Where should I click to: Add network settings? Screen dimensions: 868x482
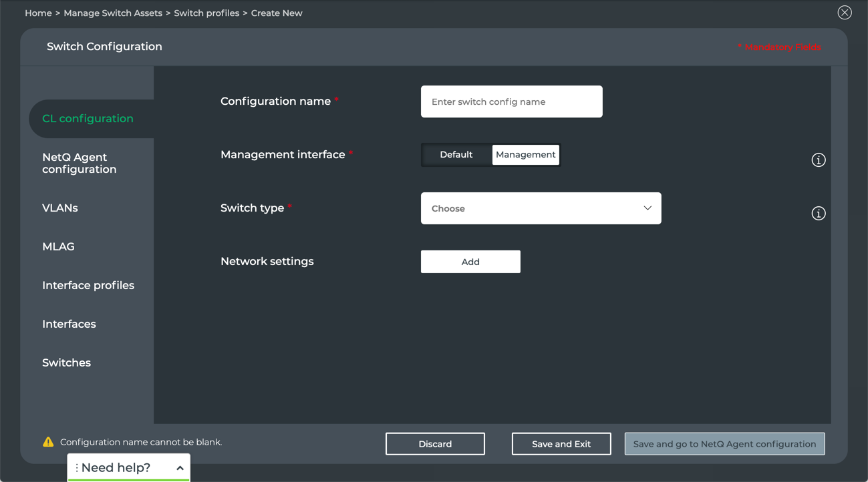click(x=470, y=262)
